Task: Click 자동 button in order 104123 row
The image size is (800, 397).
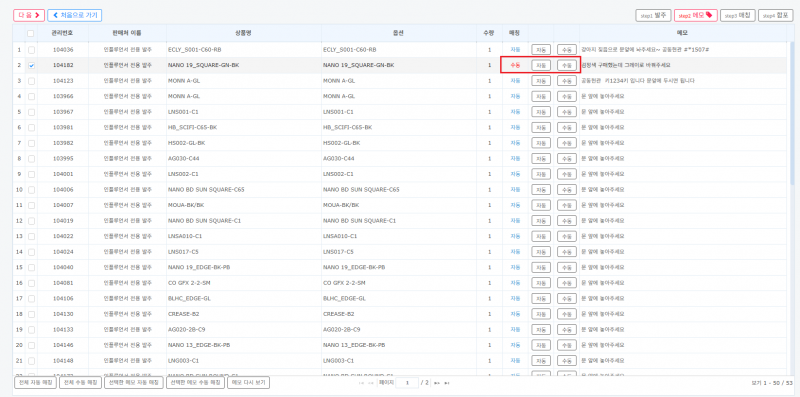Action: click(x=541, y=81)
